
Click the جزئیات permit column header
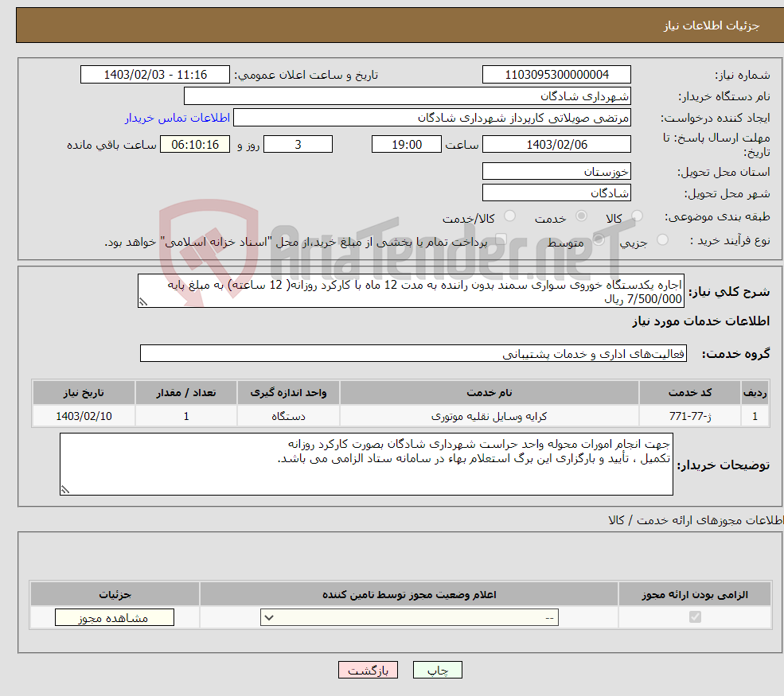point(115,594)
